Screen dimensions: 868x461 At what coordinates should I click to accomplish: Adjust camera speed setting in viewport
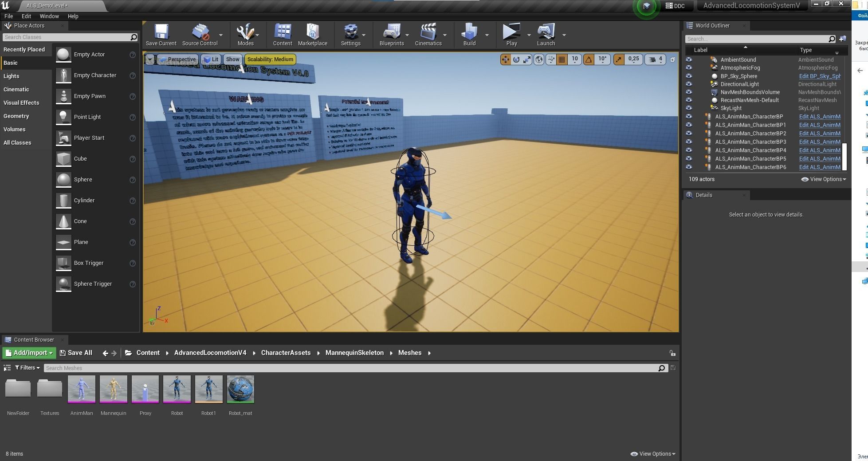point(656,59)
